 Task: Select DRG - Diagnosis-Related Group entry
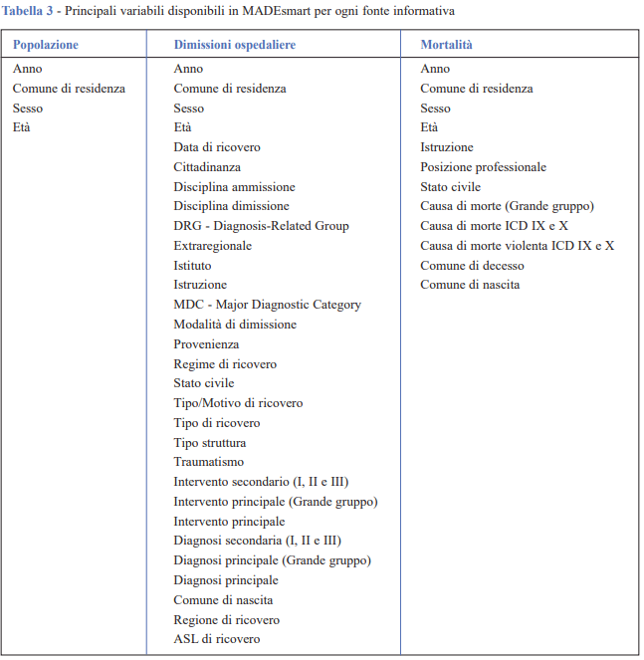coord(261,226)
